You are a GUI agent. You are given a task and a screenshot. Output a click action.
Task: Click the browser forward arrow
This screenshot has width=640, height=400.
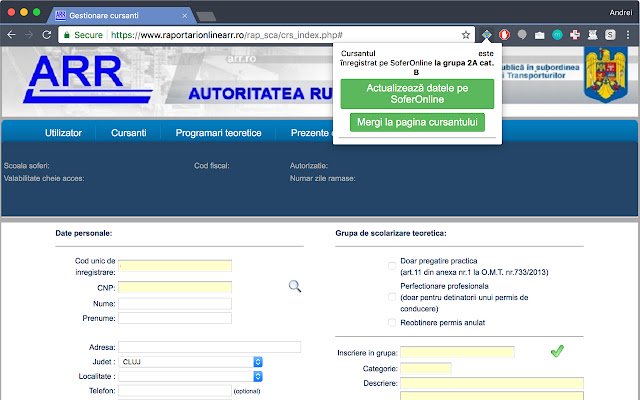tap(29, 35)
